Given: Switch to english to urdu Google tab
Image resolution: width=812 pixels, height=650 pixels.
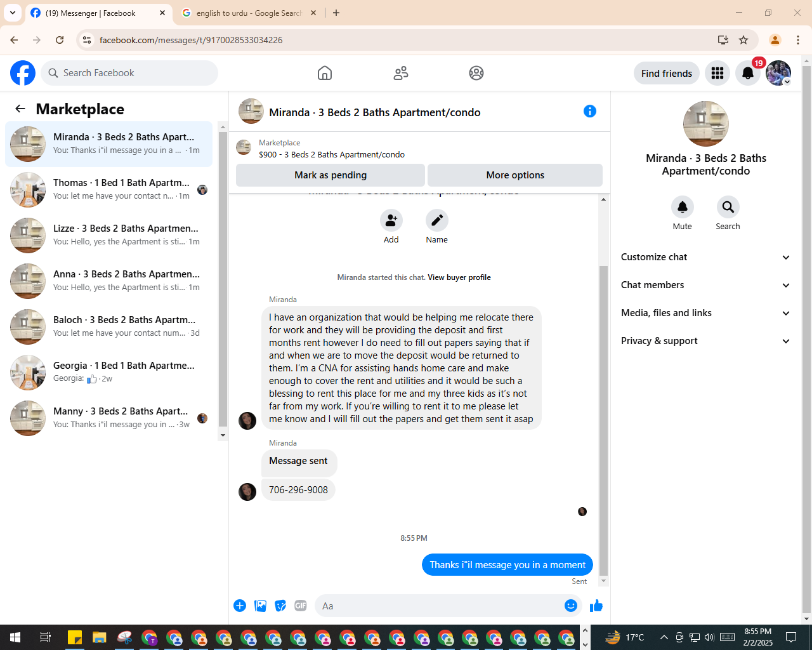Looking at the screenshot, I should tap(249, 13).
